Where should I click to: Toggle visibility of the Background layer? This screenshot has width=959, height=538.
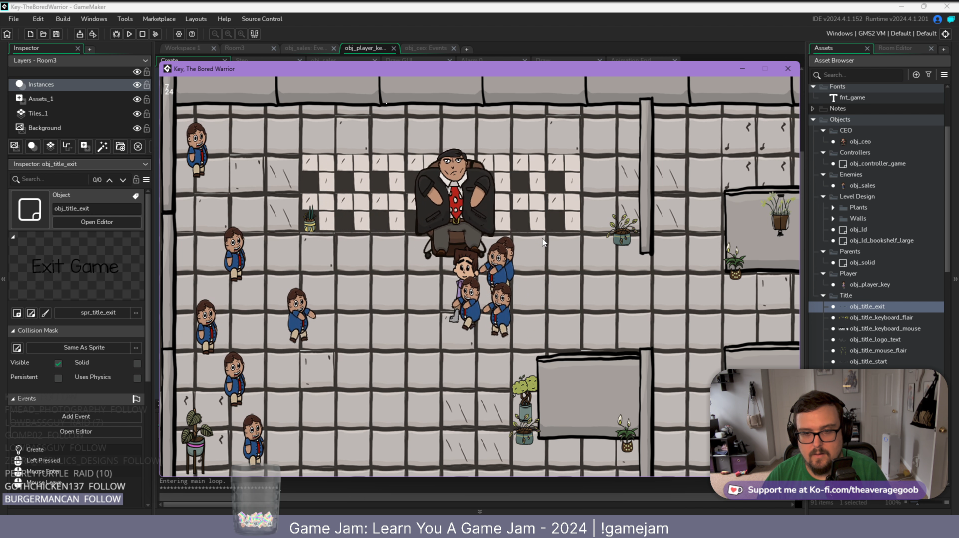137,128
